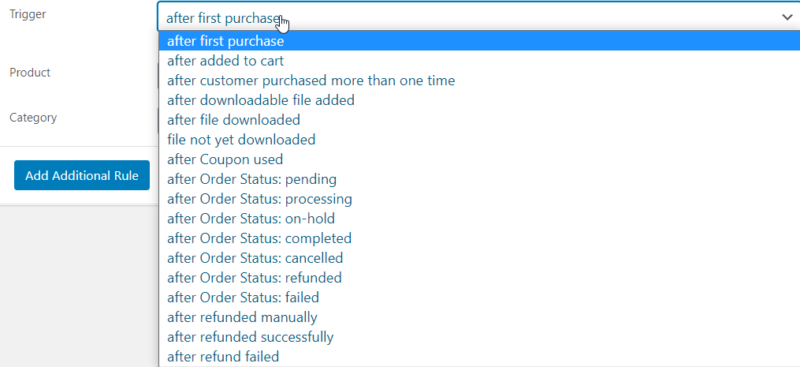Pick 'after refunded successfully' trigger
Image resolution: width=800 pixels, height=367 pixels.
pos(479,337)
